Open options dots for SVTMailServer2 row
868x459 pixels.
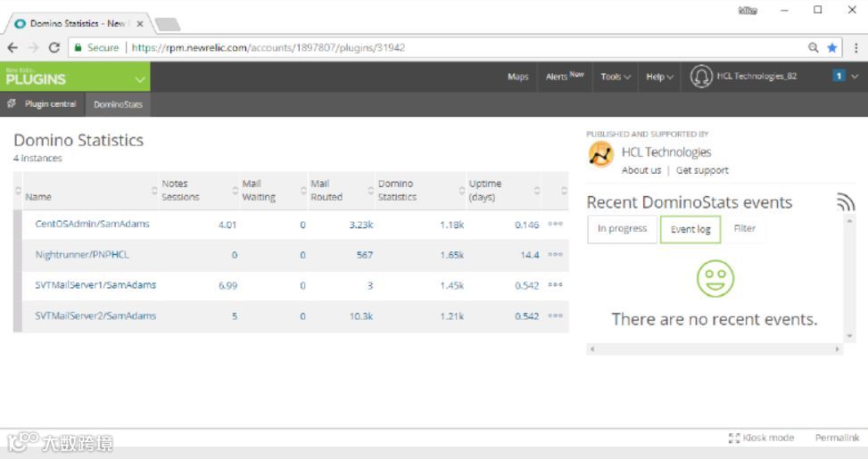click(555, 316)
